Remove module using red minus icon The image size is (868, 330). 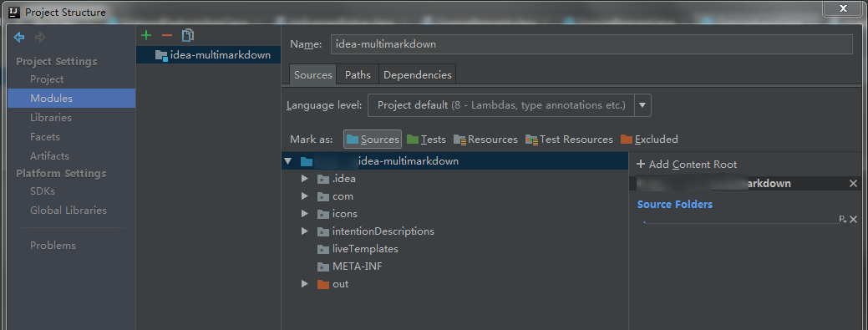point(166,35)
